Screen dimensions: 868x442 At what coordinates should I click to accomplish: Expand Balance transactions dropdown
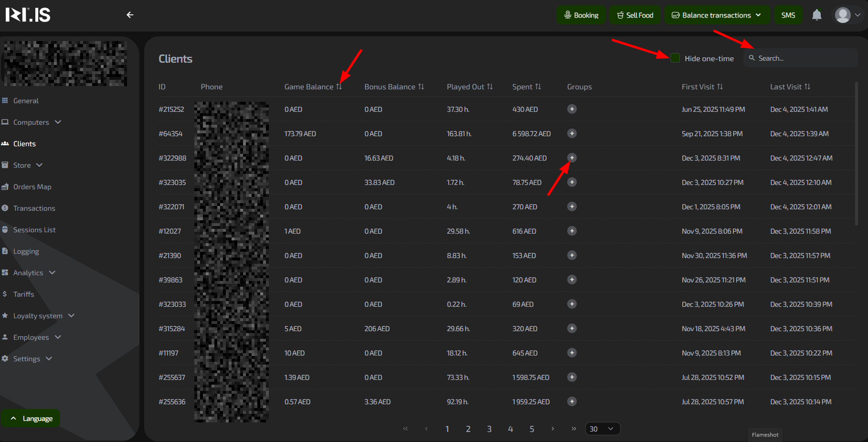716,15
